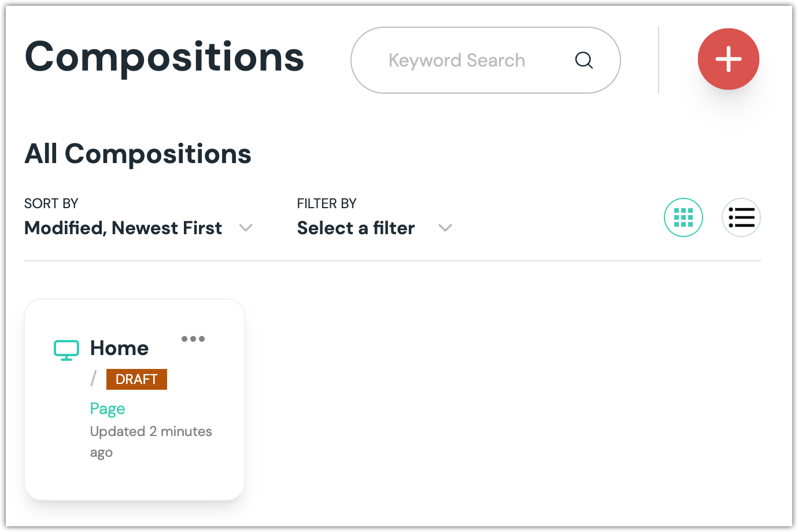Open the Home composition title

pos(120,348)
